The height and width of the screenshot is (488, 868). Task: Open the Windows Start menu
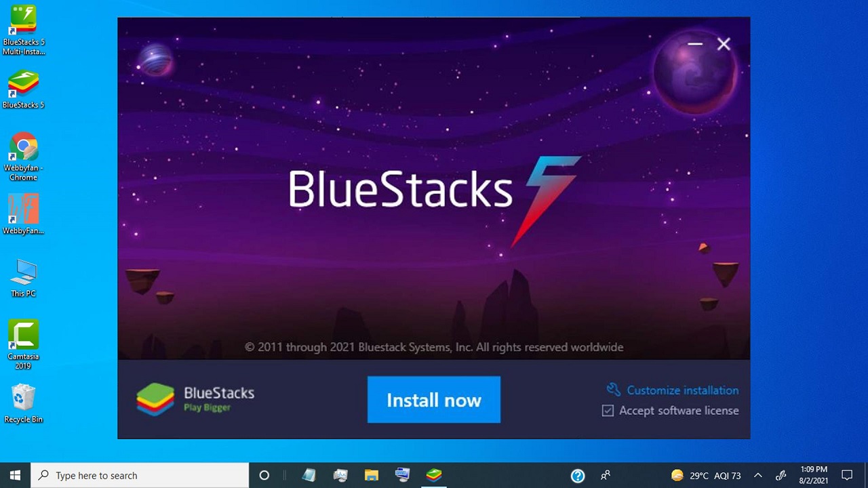tap(16, 475)
